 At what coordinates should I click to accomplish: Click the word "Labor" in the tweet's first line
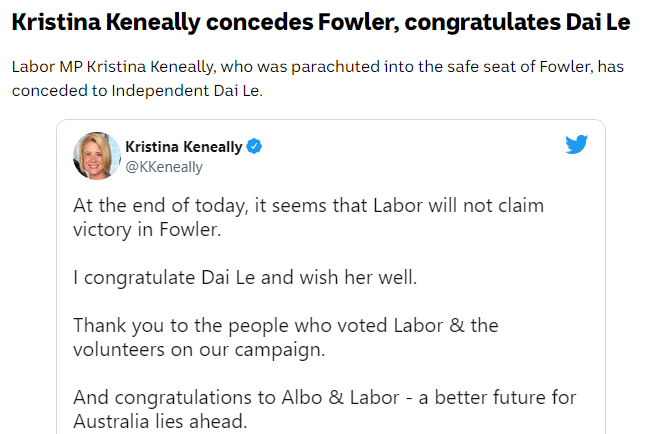tap(398, 205)
